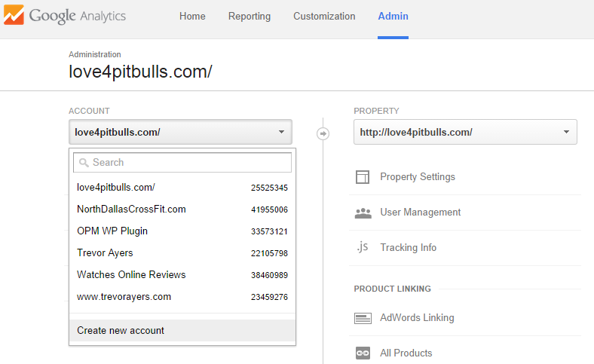Click the PROPERTY column label
The width and height of the screenshot is (594, 364).
(x=377, y=111)
